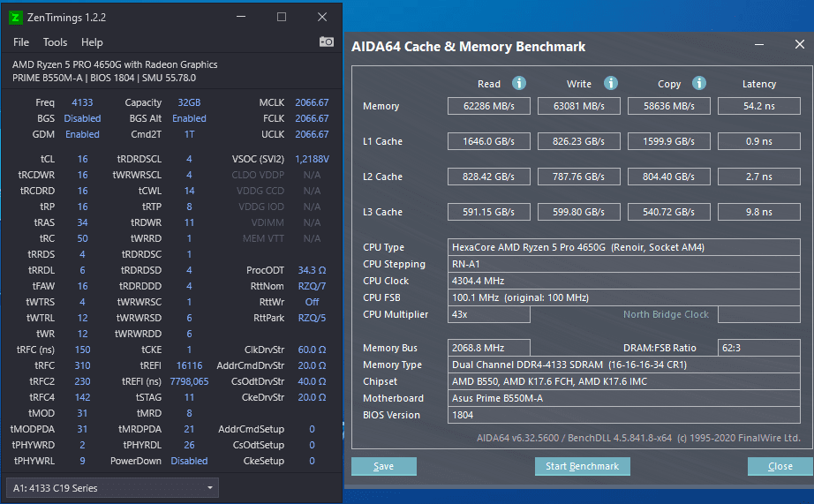Click the Memory Read 62286 MB/s field
The image size is (814, 504).
pyautogui.click(x=489, y=106)
